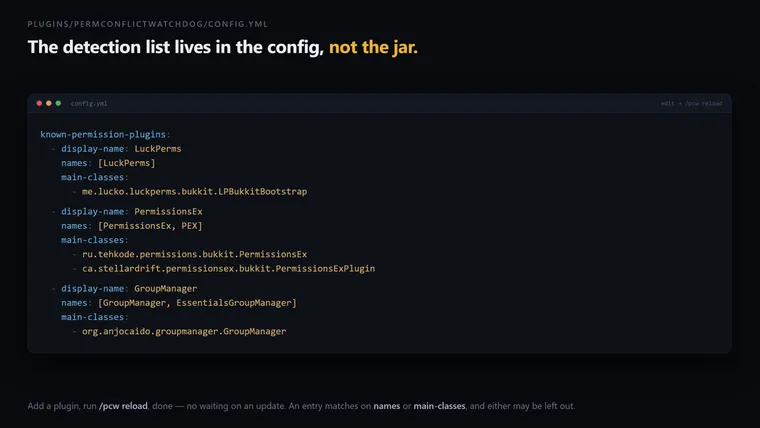760x428 pixels.
Task: Click 'names: [GroupManager, EssentialsGroupManager]' line
Action: tap(179, 302)
